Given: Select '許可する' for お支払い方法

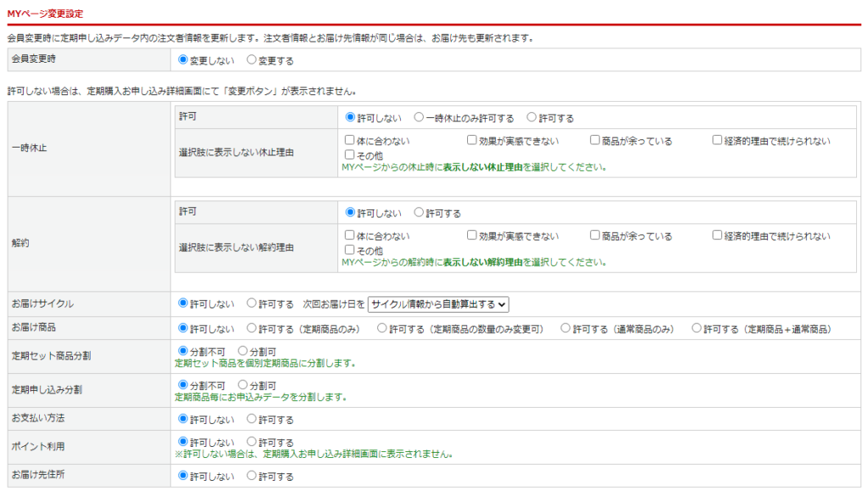Looking at the screenshot, I should 252,419.
